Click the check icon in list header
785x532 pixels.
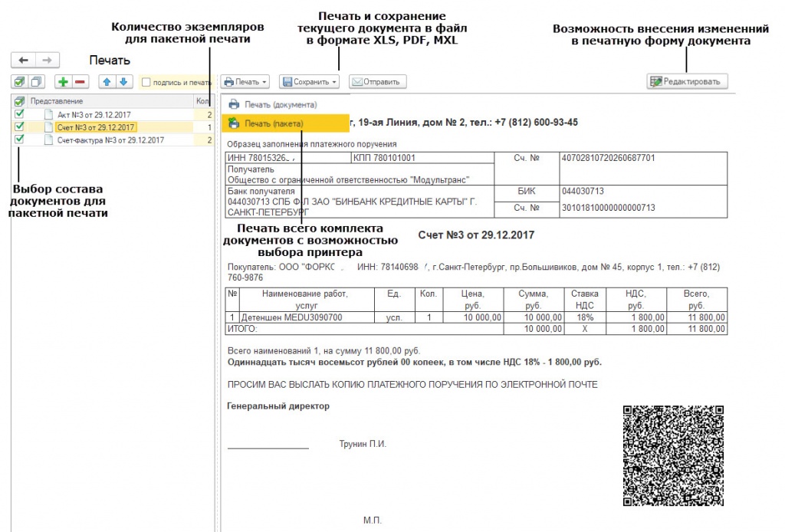19,101
